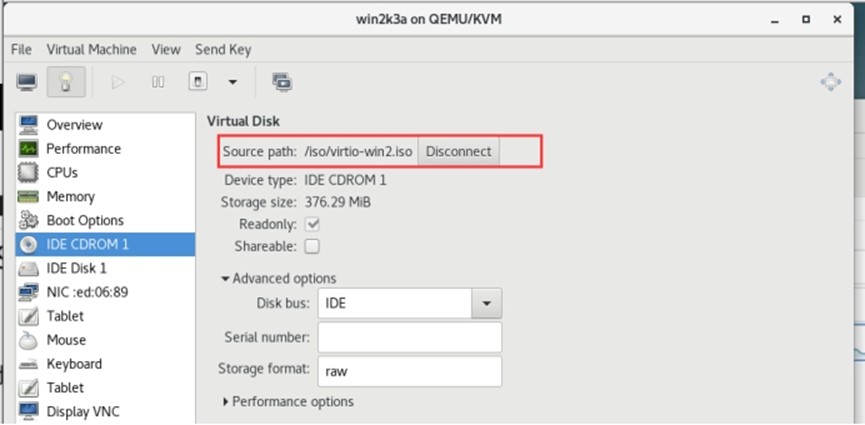Open the shutdown options dropdown arrow
Screen dimensions: 865x425
(233, 82)
